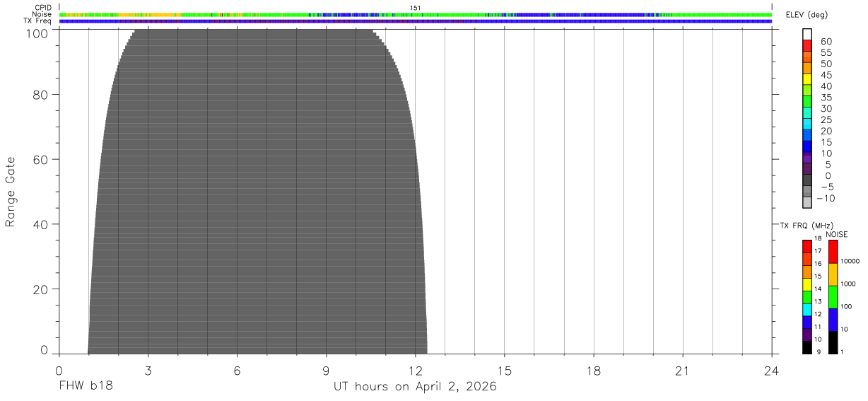
Task: Click the 'Range Gate' y-axis title
Action: click(11, 192)
